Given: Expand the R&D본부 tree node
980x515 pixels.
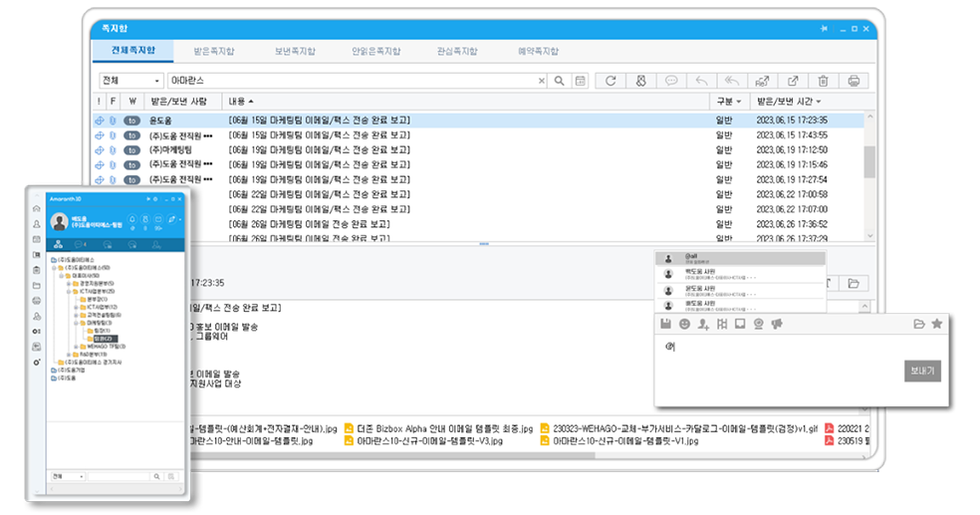Looking at the screenshot, I should [68, 355].
